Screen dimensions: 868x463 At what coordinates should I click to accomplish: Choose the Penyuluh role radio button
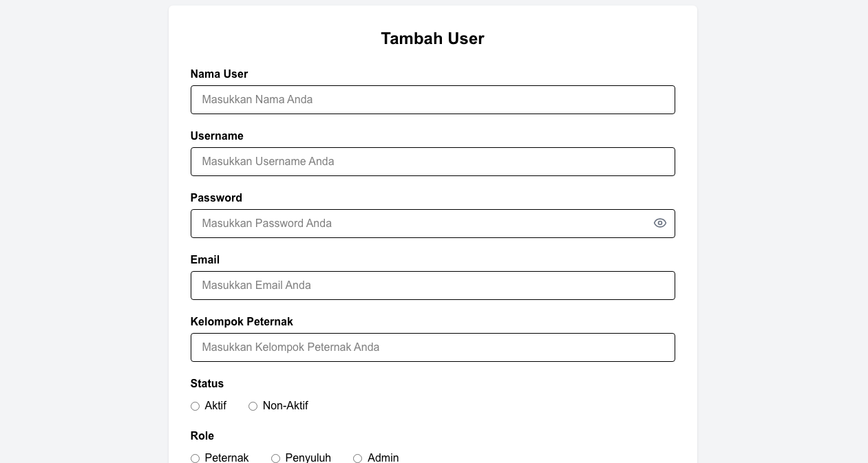click(275, 458)
